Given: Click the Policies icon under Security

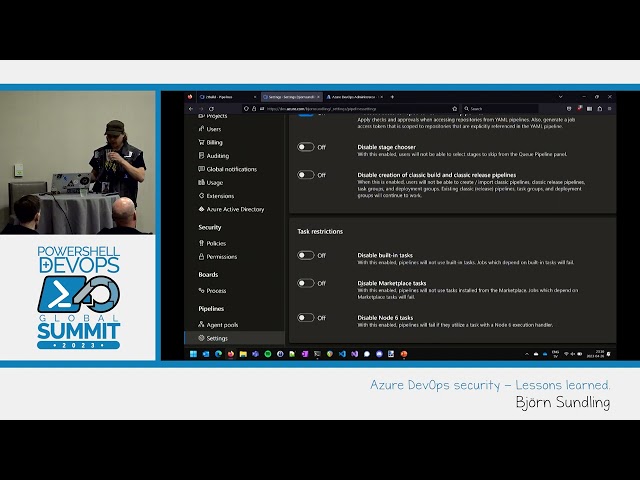Looking at the screenshot, I should click(x=201, y=243).
